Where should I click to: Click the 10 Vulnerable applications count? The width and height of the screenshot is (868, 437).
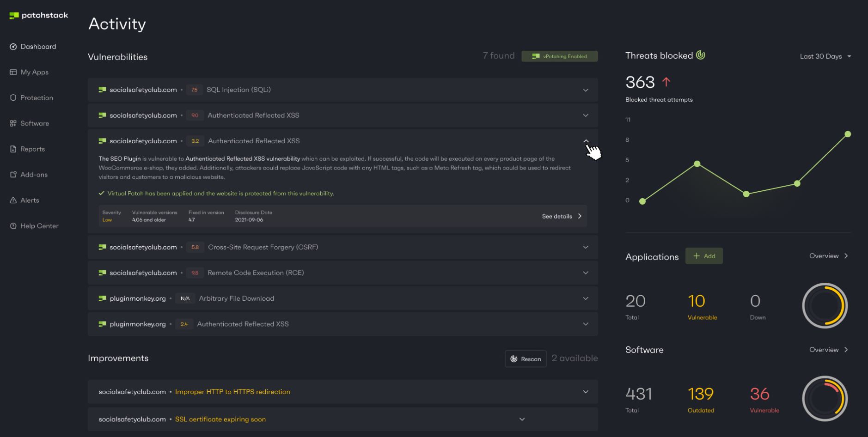[697, 301]
